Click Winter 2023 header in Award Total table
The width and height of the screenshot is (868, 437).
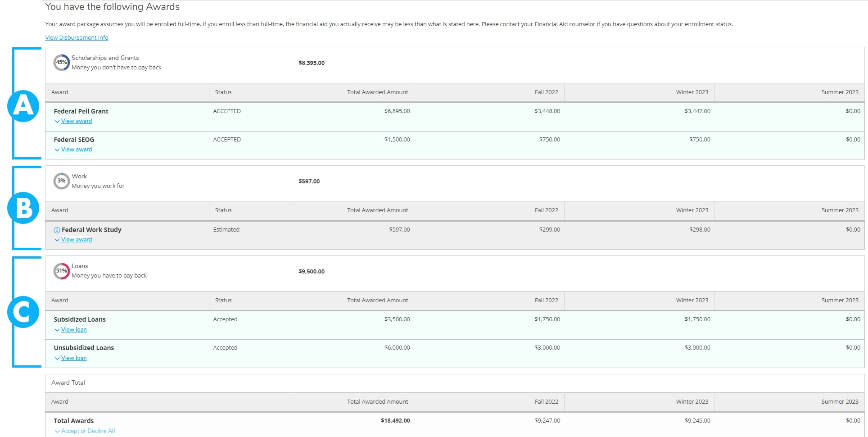(x=692, y=402)
